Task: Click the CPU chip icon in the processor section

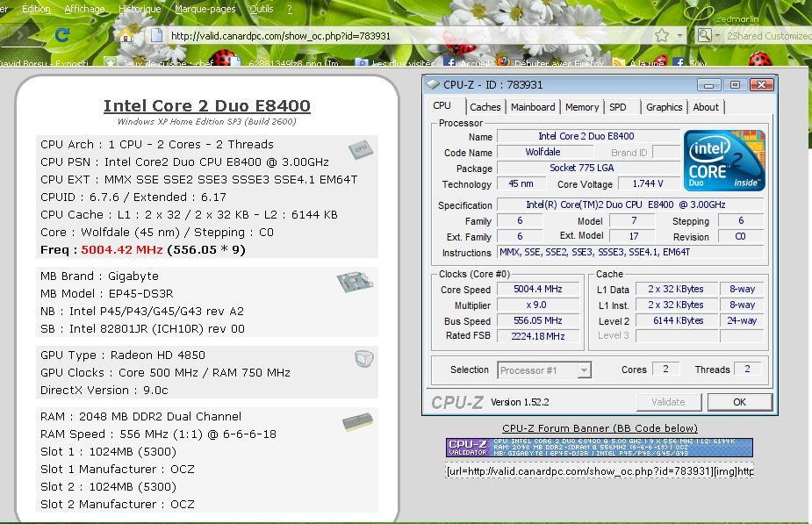Action: click(x=361, y=149)
